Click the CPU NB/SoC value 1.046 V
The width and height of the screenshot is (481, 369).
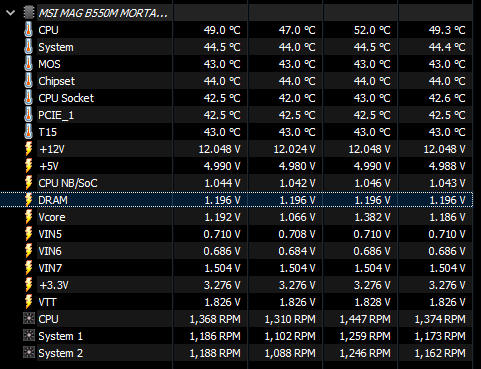coord(372,183)
